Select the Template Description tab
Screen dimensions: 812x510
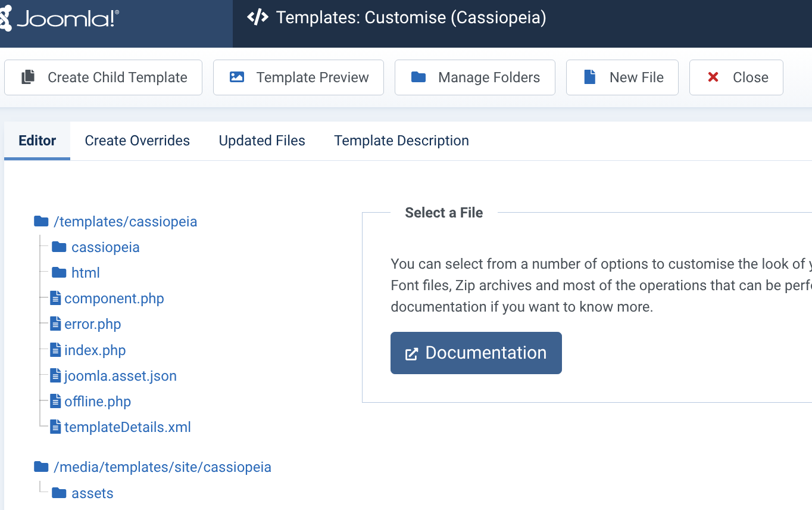click(x=401, y=141)
